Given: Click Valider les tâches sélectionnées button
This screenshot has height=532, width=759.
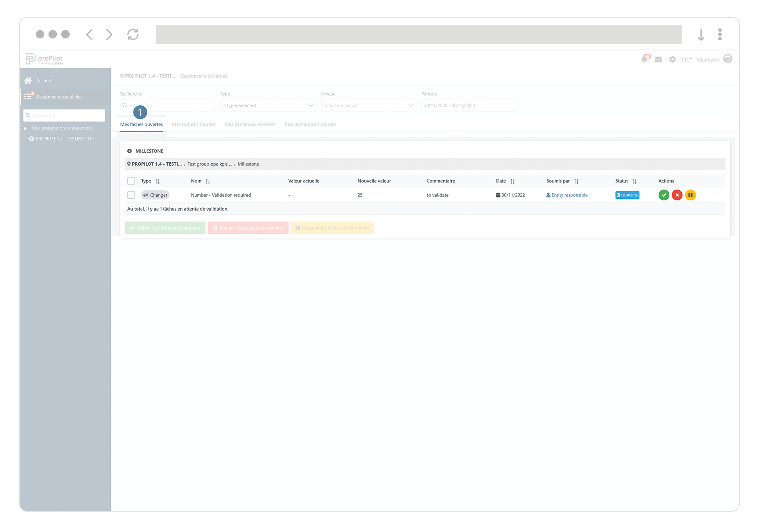Looking at the screenshot, I should click(x=165, y=228).
